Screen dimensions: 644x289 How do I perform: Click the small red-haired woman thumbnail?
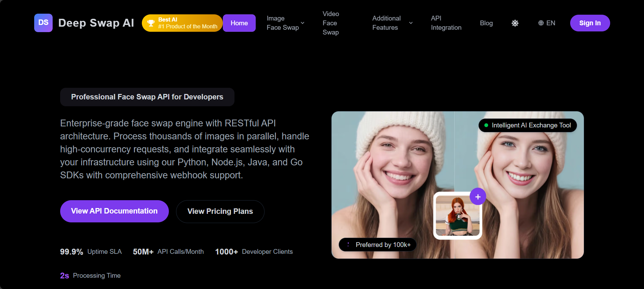458,216
